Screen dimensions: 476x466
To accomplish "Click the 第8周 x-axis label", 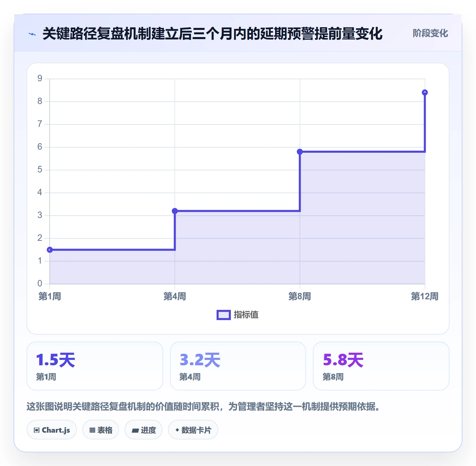I will coord(300,296).
